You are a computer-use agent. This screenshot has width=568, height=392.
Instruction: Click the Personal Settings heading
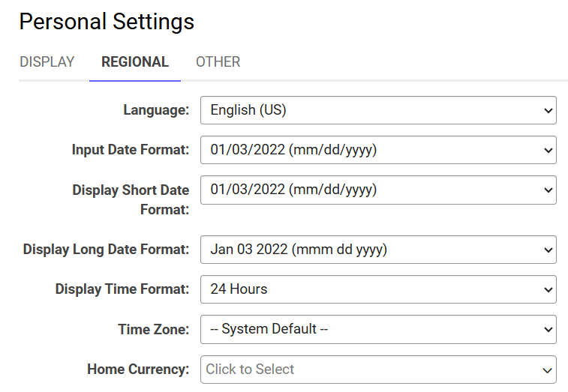(x=107, y=22)
